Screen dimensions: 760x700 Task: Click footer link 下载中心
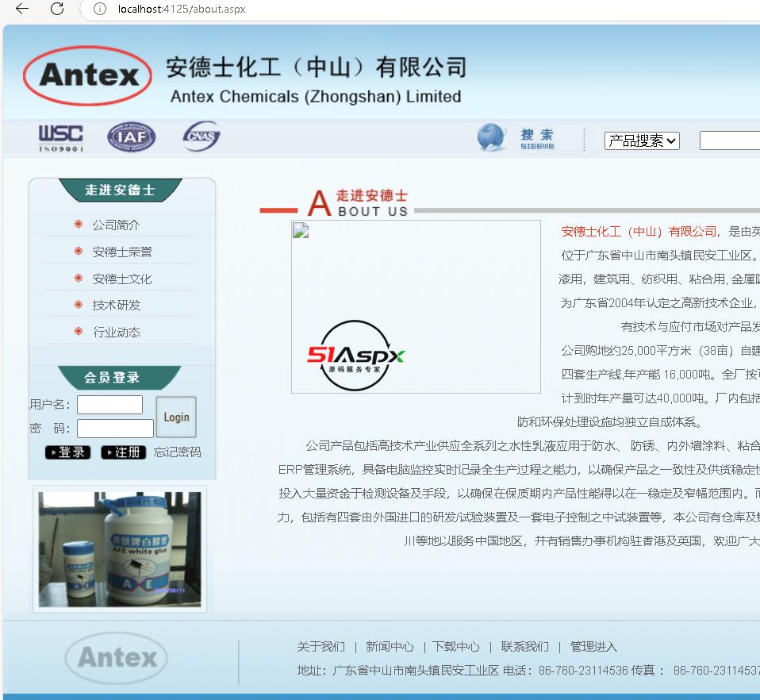[x=456, y=647]
